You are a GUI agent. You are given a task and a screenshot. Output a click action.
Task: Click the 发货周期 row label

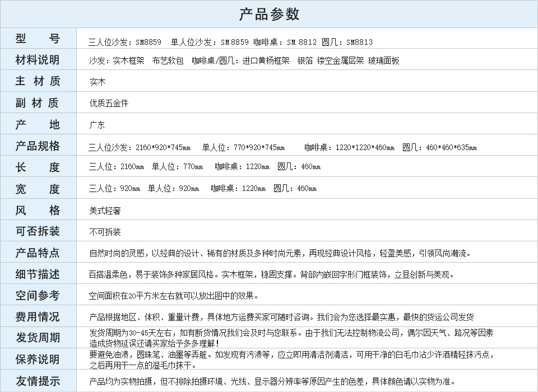click(38, 338)
